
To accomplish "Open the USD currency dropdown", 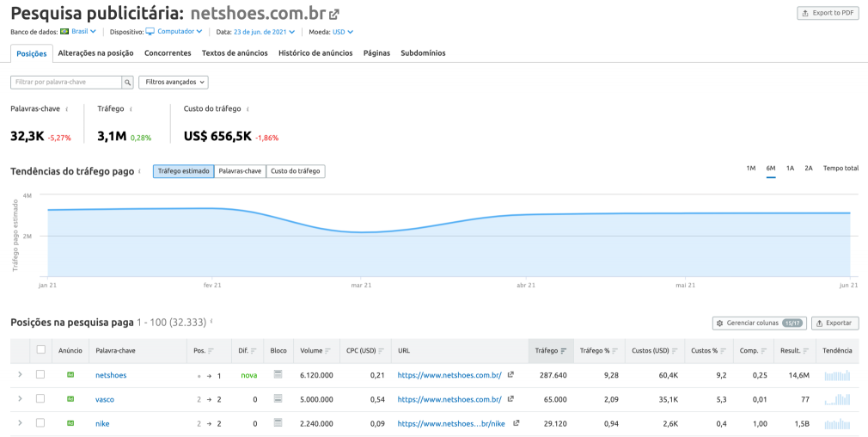I will click(x=343, y=32).
